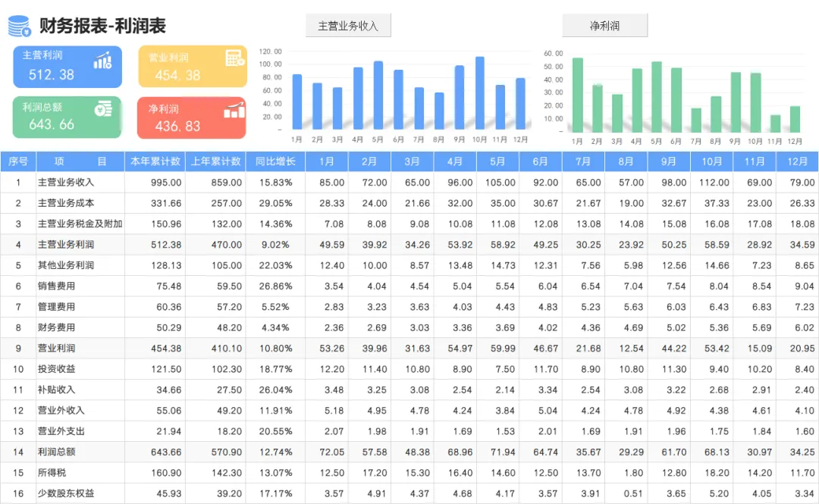
Task: Click the database coin logo icon
Action: tap(19, 26)
